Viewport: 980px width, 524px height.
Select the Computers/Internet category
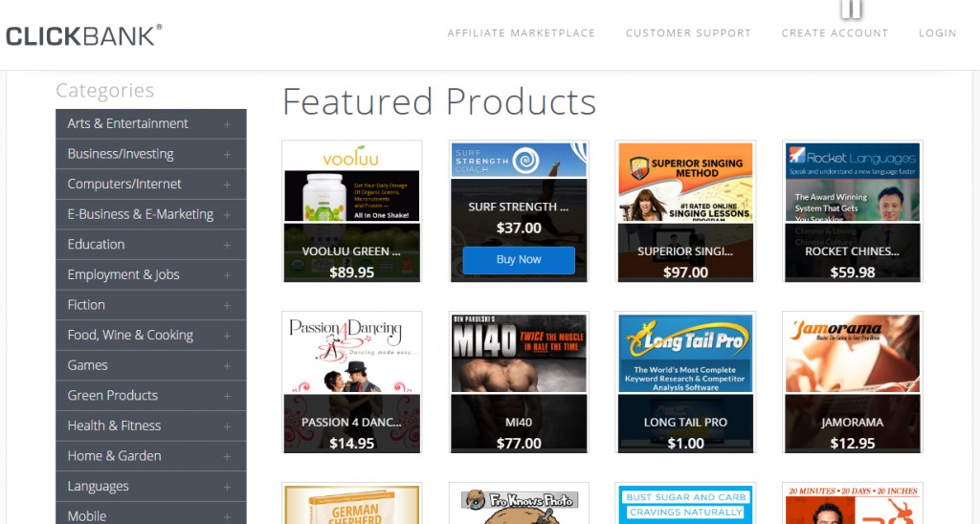pos(150,185)
